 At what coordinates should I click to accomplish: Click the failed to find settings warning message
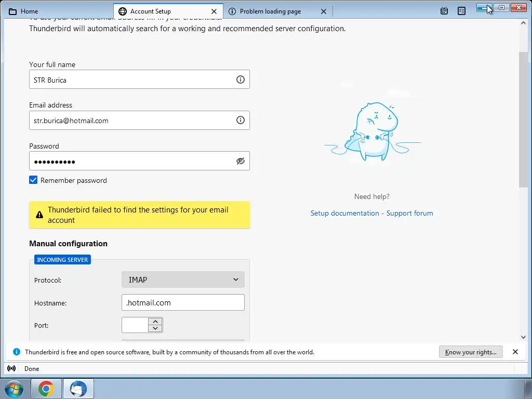(x=138, y=215)
